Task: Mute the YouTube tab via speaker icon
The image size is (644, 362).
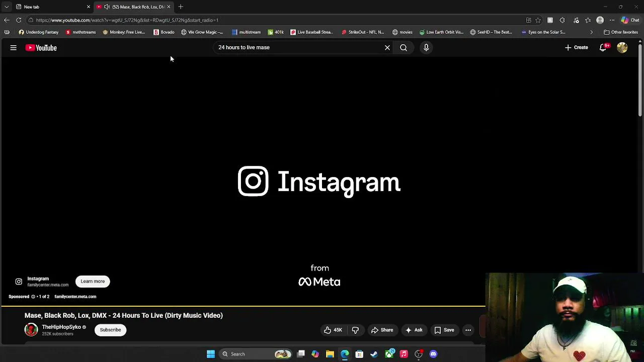Action: pyautogui.click(x=107, y=7)
